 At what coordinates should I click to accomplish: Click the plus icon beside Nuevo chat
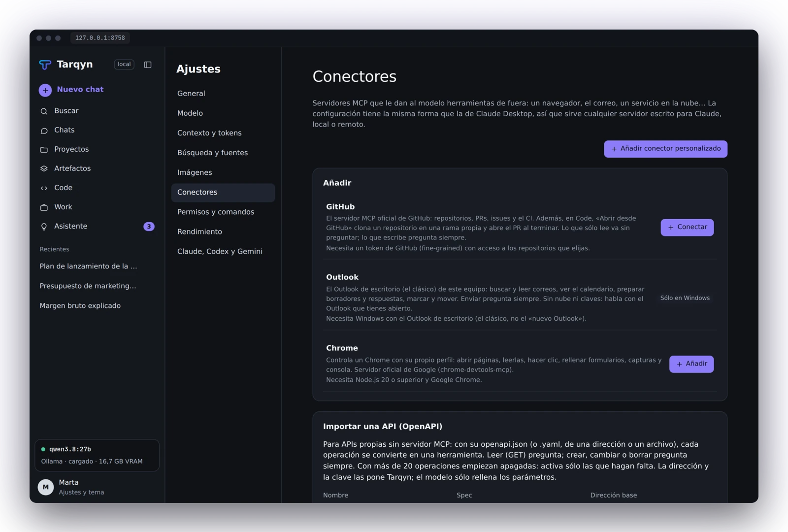tap(45, 90)
